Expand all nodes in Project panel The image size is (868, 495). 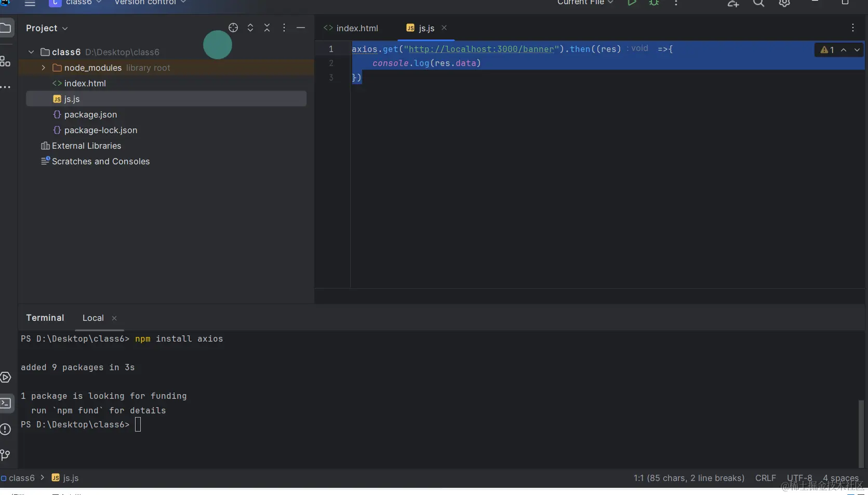(250, 28)
